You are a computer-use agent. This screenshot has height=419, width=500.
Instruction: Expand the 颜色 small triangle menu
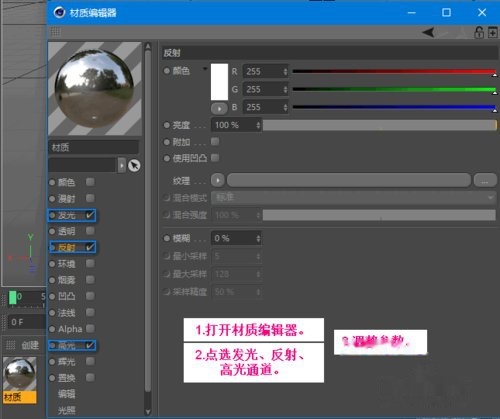click(205, 69)
